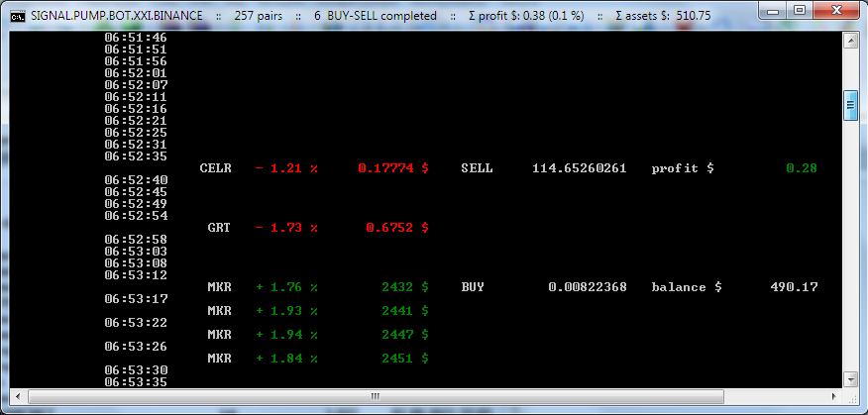
Task: Click the MKR symbol beside 2451 $
Action: point(219,359)
